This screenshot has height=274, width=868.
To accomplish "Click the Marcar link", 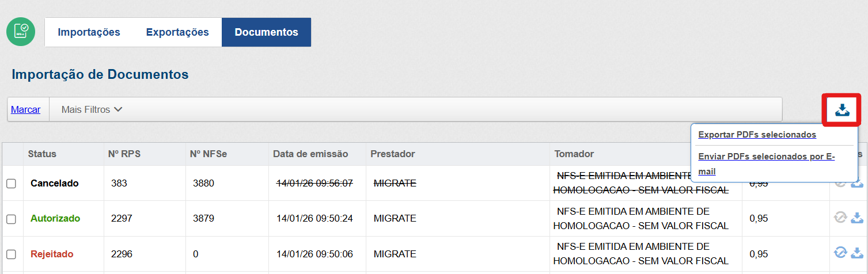I will coord(25,109).
